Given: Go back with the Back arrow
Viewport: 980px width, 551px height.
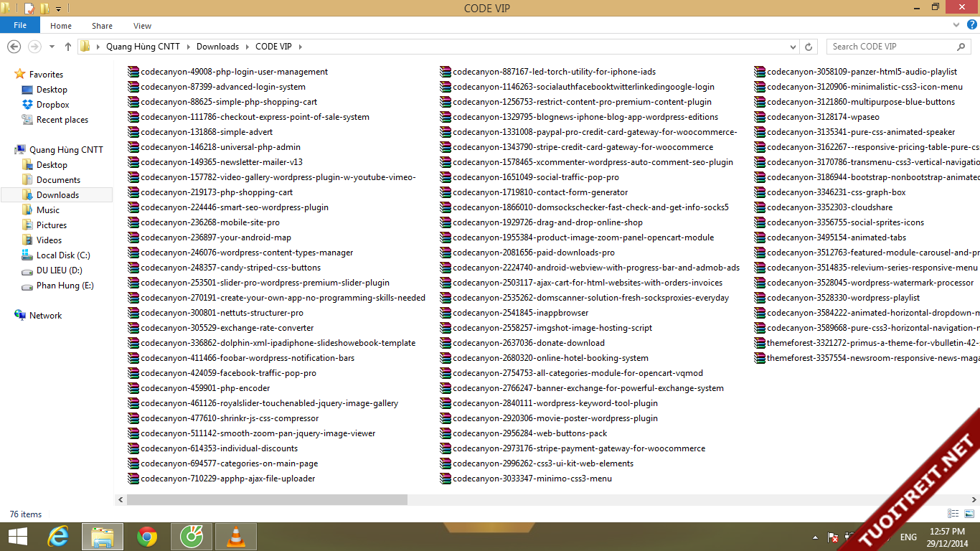Looking at the screenshot, I should pyautogui.click(x=14, y=46).
